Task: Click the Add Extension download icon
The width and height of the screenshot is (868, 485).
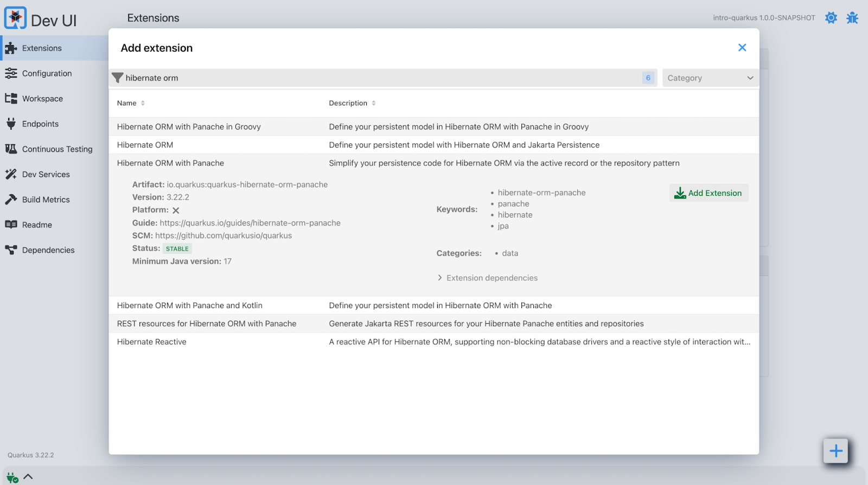Action: coord(680,193)
